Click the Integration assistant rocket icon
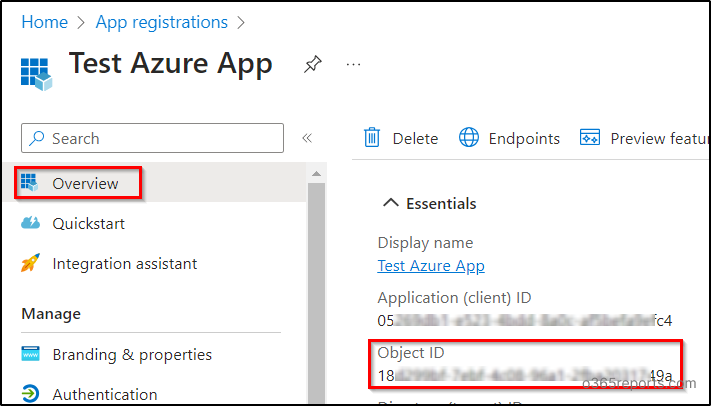 [30, 263]
